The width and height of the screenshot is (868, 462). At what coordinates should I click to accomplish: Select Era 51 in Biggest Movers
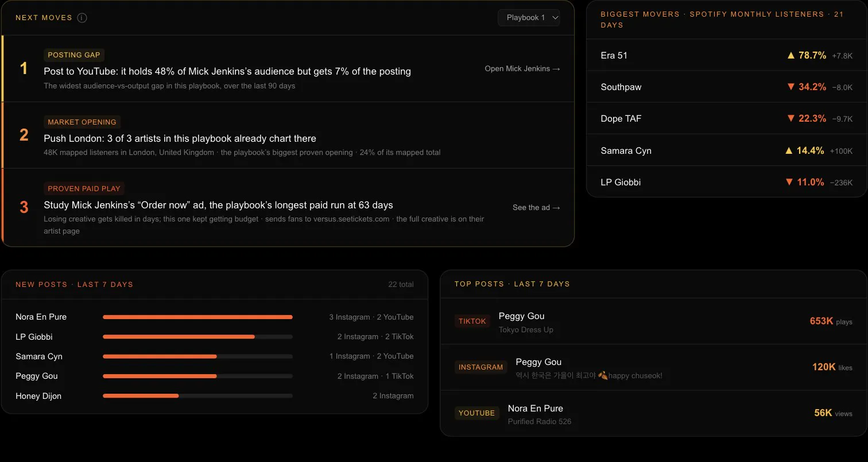[614, 56]
